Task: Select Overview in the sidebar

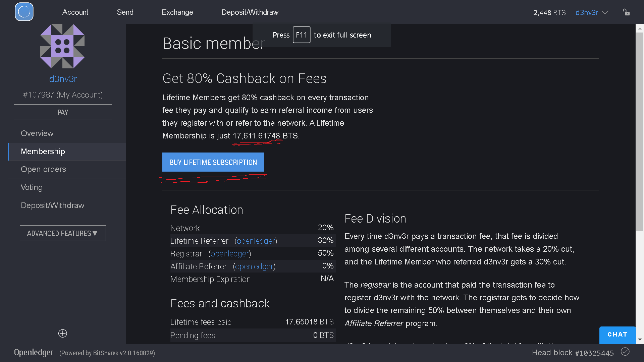Action: (x=67, y=133)
